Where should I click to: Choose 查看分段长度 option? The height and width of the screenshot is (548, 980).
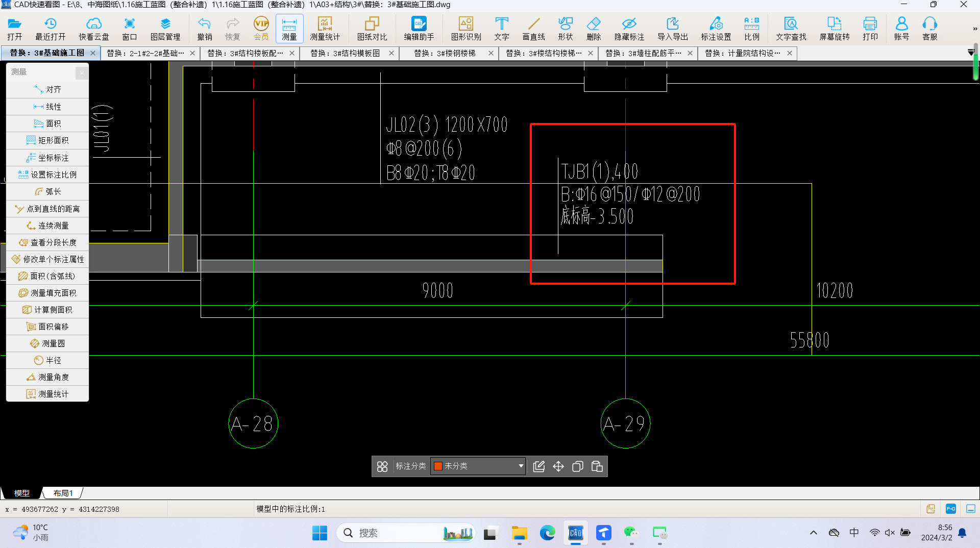point(47,242)
